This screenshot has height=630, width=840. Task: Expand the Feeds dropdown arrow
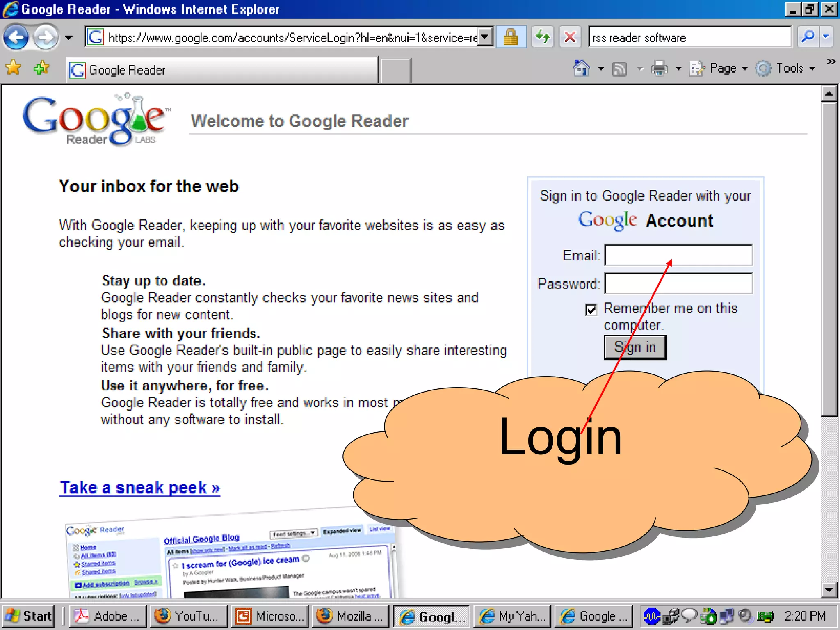(640, 69)
